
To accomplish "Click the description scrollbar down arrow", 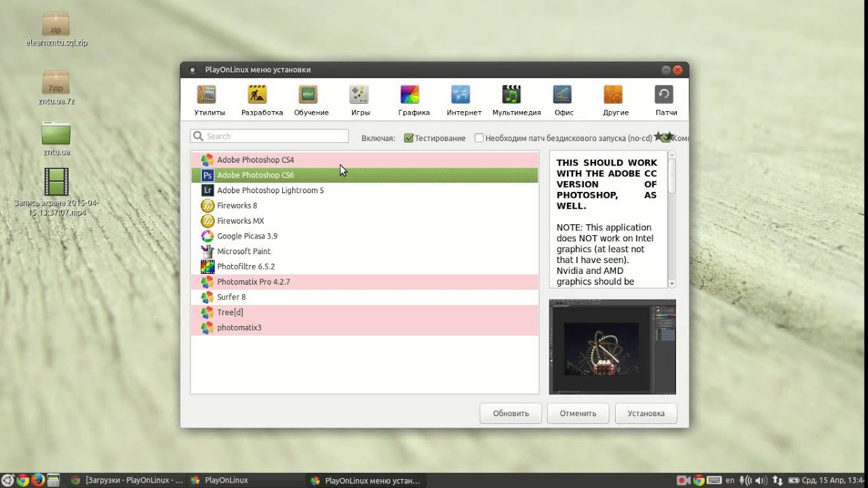I will click(x=672, y=283).
